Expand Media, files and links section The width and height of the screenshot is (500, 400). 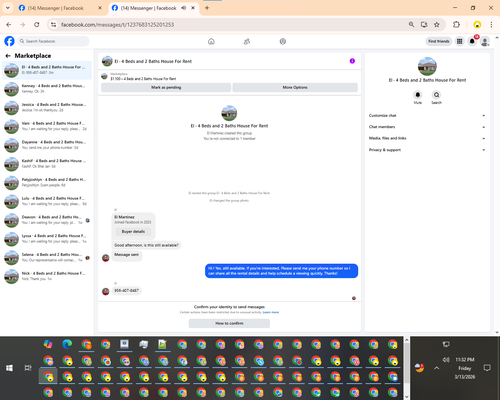point(427,138)
